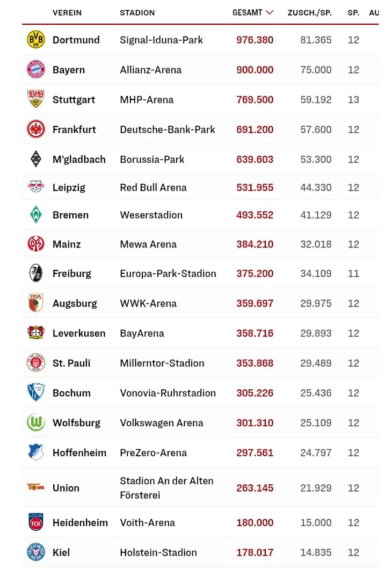Viewport: 392px width, 568px height.
Task: Click the Holstein Kiel logo
Action: coord(36,552)
